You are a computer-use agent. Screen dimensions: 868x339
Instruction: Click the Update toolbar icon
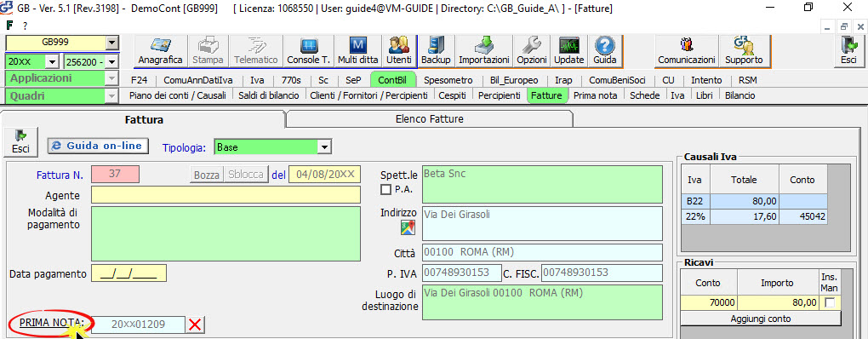568,51
